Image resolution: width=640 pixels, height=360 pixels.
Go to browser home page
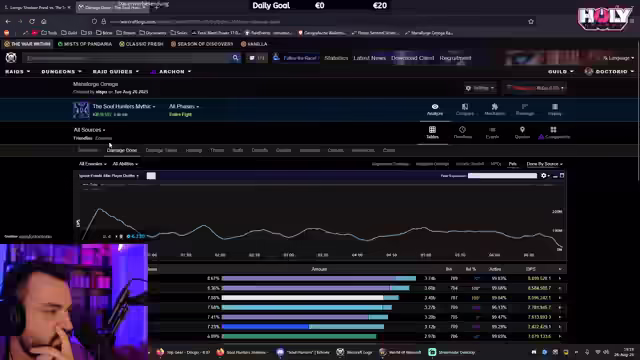pos(44,21)
